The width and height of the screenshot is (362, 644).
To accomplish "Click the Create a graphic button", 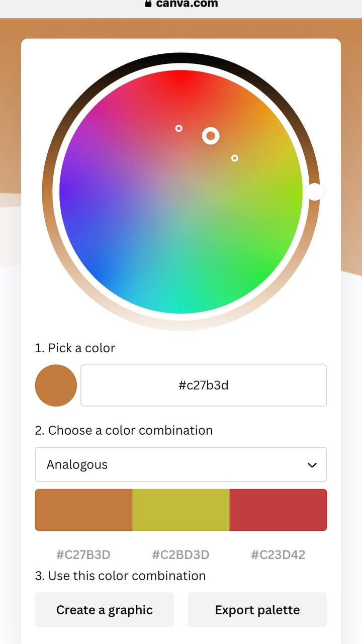I will pos(105,610).
